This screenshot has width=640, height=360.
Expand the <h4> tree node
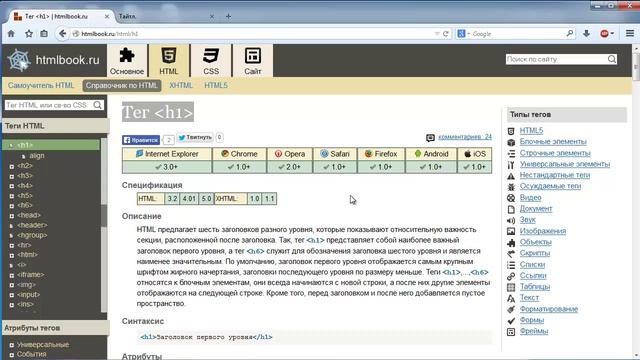coord(12,186)
